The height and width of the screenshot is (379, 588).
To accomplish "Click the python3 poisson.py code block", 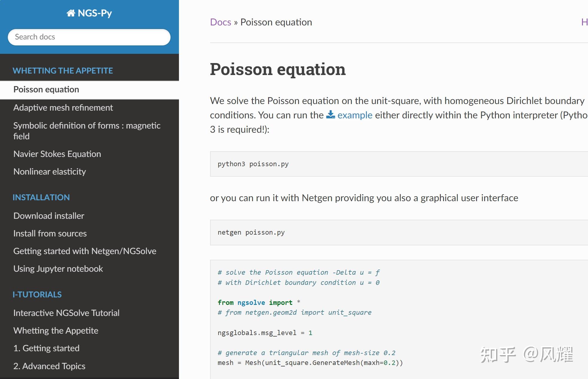I will click(x=253, y=164).
